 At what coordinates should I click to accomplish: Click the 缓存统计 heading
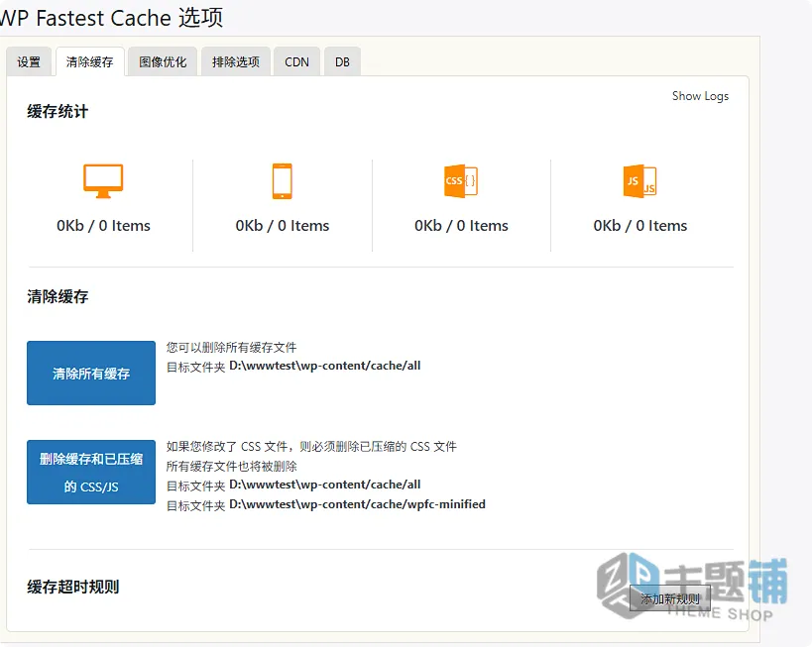point(58,111)
